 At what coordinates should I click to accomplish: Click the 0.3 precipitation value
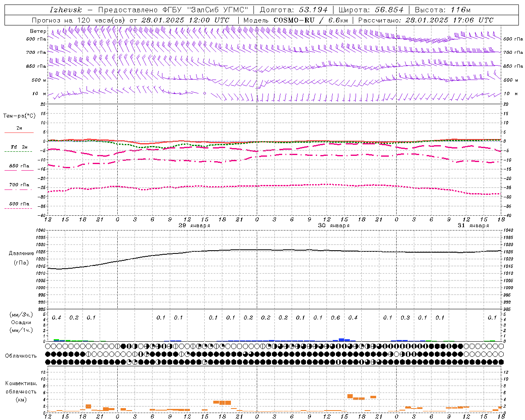pyautogui.click(x=405, y=317)
